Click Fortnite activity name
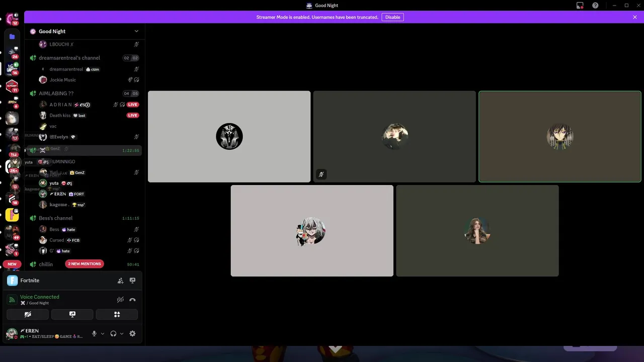Image resolution: width=644 pixels, height=362 pixels. [x=30, y=281]
